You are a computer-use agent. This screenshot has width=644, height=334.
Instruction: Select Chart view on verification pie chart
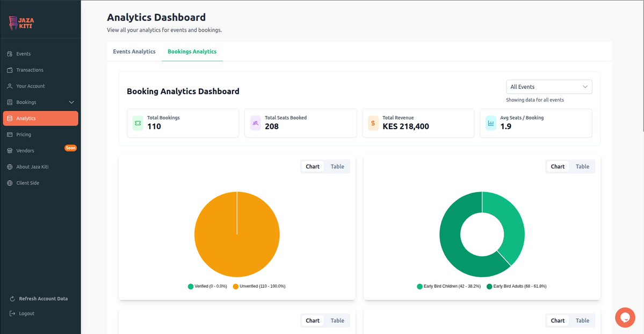(313, 167)
